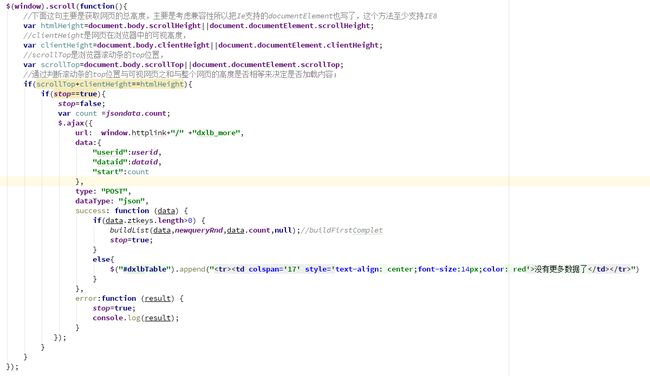Click the buildList( function call

[131, 230]
